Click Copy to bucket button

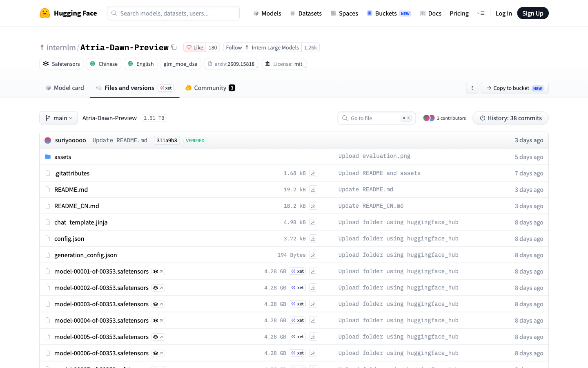tap(514, 88)
